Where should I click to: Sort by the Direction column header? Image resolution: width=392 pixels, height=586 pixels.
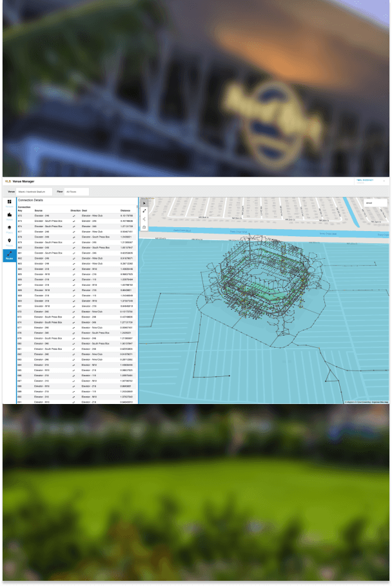point(75,210)
